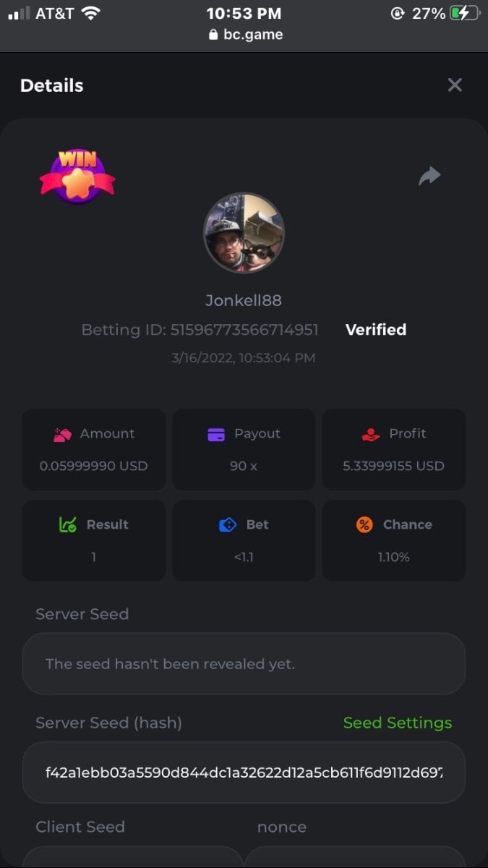Close the Details panel with the X

point(455,85)
